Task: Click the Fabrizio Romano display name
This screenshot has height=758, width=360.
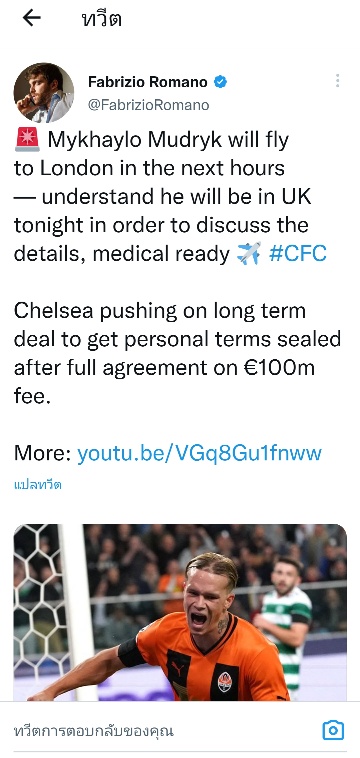Action: pyautogui.click(x=148, y=82)
